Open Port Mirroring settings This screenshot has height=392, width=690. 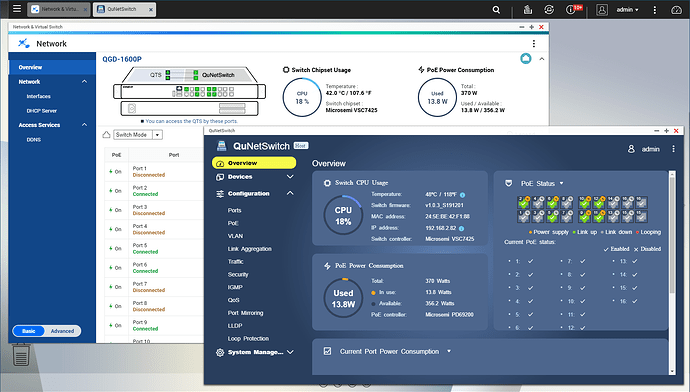click(x=246, y=313)
